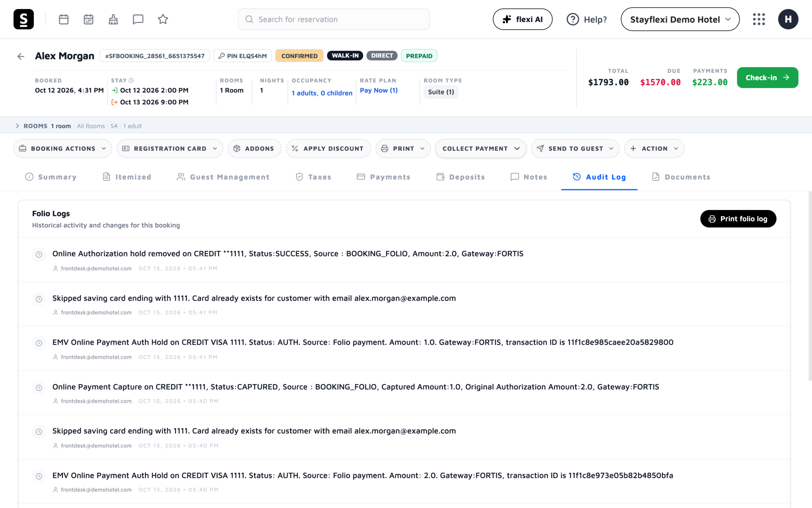Expand the Rooms row chevron

click(x=17, y=126)
